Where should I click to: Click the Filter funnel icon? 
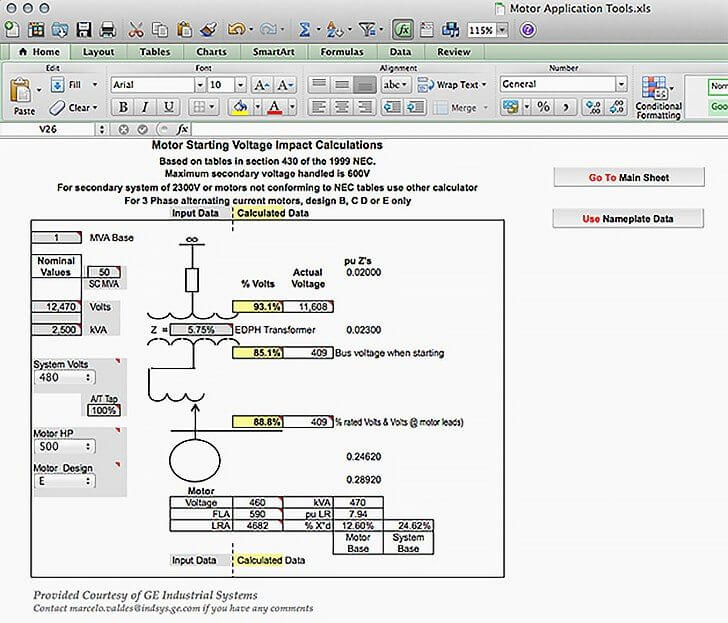368,30
